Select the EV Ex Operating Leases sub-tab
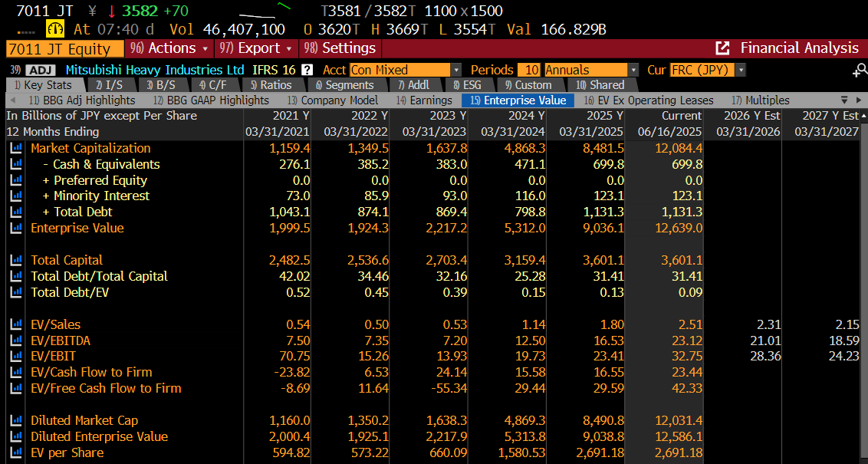Screen dimensions: 868x464 click(649, 100)
